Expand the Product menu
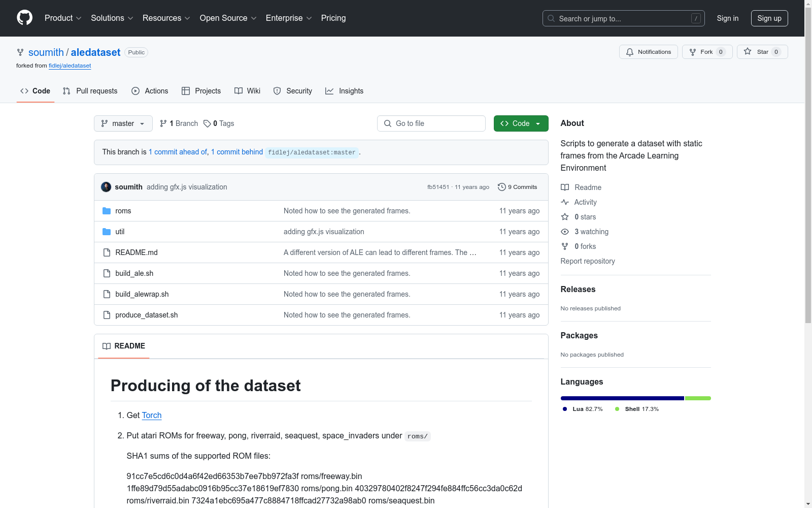Viewport: 812px width, 508px height. pos(63,18)
